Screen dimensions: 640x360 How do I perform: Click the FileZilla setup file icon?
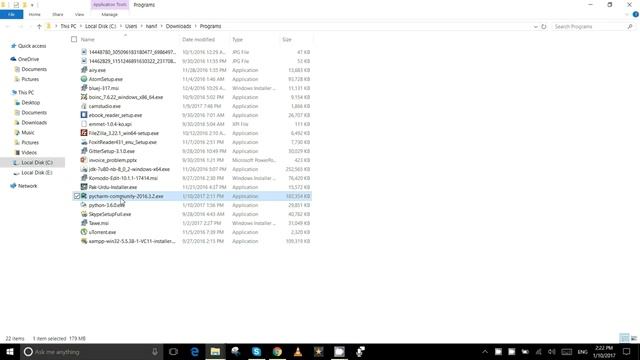pos(84,133)
